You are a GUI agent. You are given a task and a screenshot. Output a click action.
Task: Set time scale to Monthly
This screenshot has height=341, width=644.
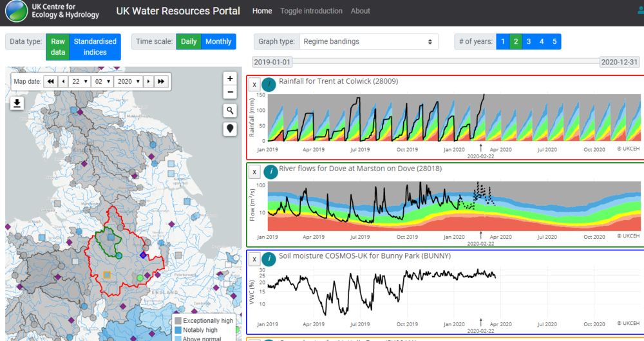point(218,42)
